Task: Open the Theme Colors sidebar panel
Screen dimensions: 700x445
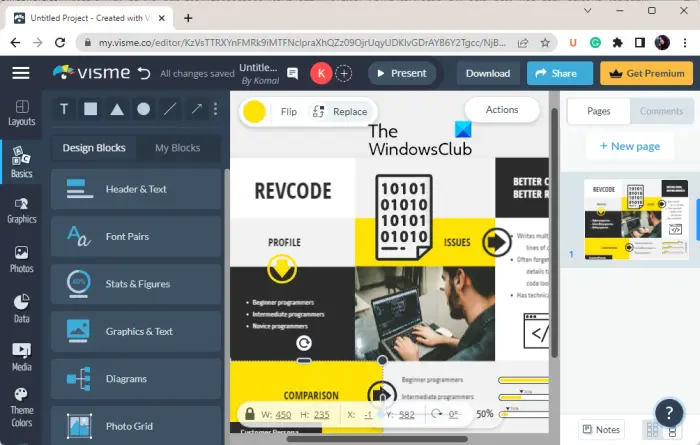Action: (21, 408)
